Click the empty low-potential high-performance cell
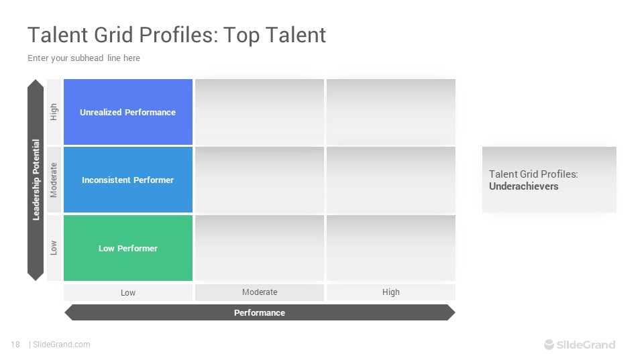 (391, 248)
